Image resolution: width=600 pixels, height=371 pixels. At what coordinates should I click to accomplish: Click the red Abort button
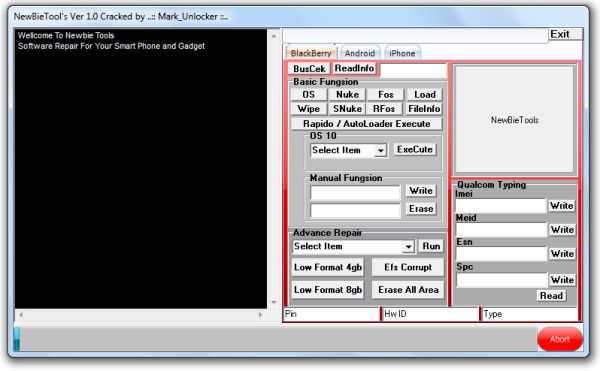tap(560, 339)
